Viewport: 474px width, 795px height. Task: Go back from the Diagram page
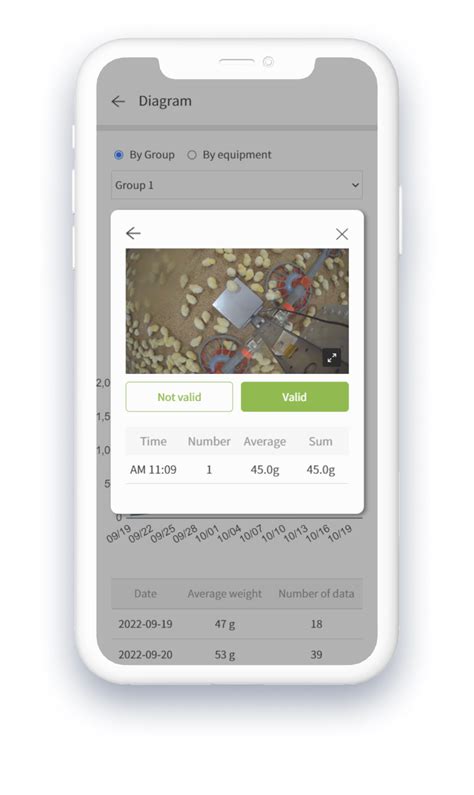click(118, 101)
